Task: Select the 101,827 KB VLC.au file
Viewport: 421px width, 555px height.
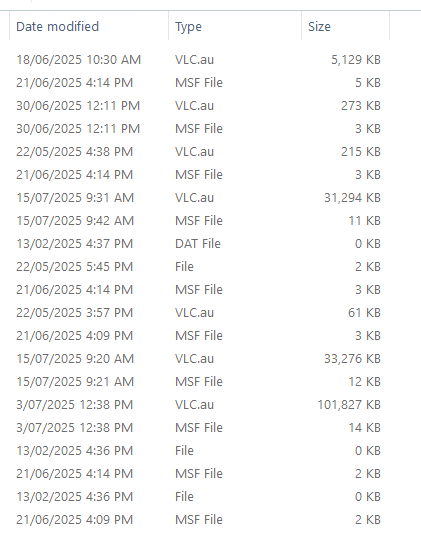Action: click(x=198, y=405)
